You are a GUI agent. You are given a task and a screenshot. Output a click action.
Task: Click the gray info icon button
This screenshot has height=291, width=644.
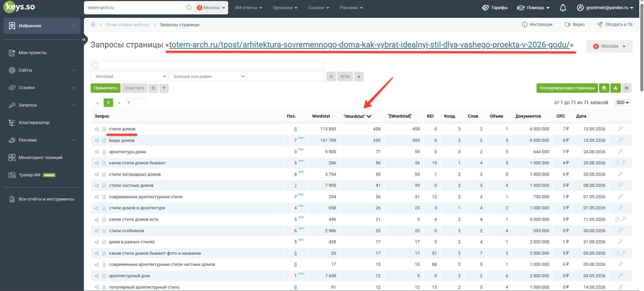[627, 88]
